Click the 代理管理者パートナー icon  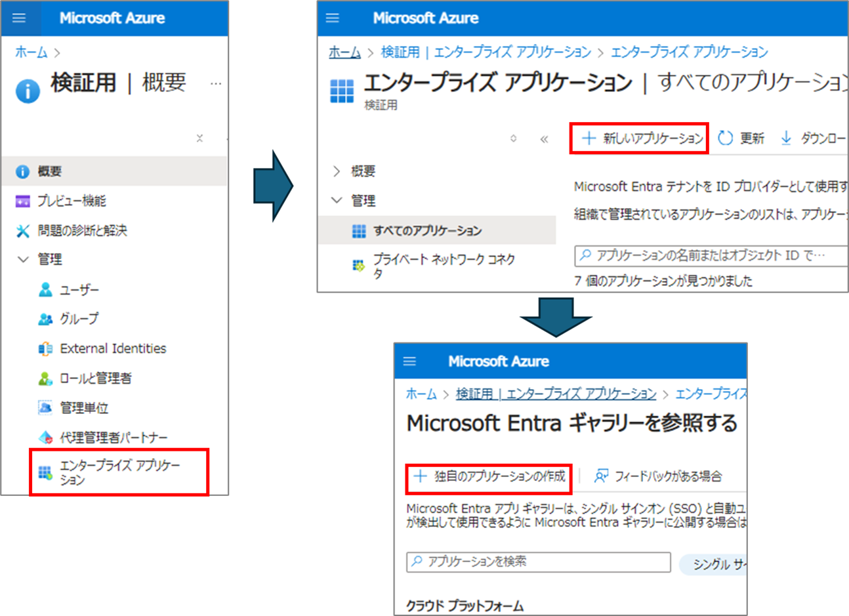[x=45, y=438]
